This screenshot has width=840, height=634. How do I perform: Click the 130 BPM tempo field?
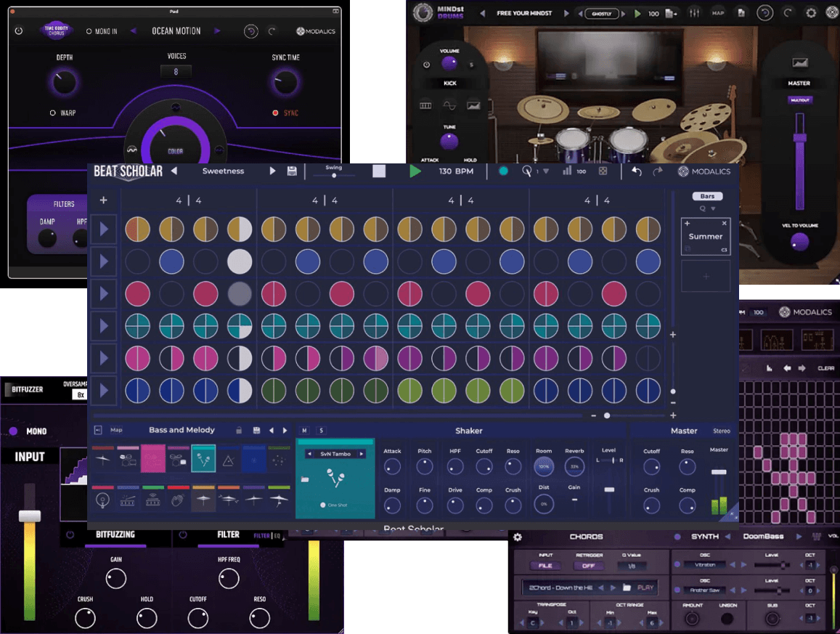[456, 171]
